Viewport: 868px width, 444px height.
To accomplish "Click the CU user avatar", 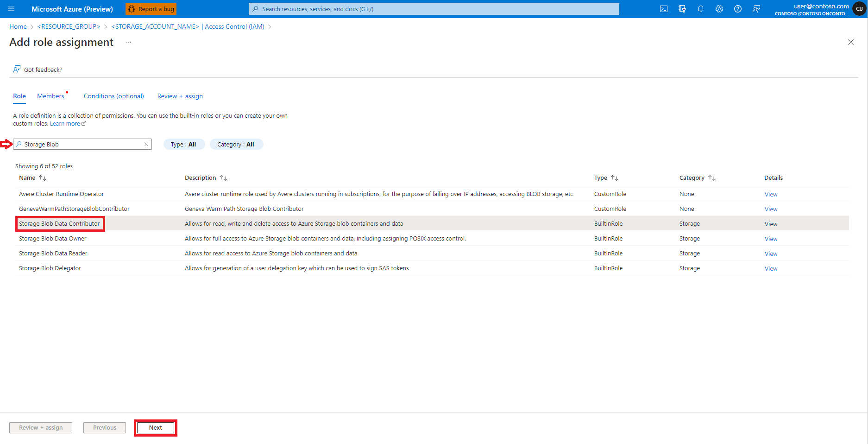I will tap(859, 8).
